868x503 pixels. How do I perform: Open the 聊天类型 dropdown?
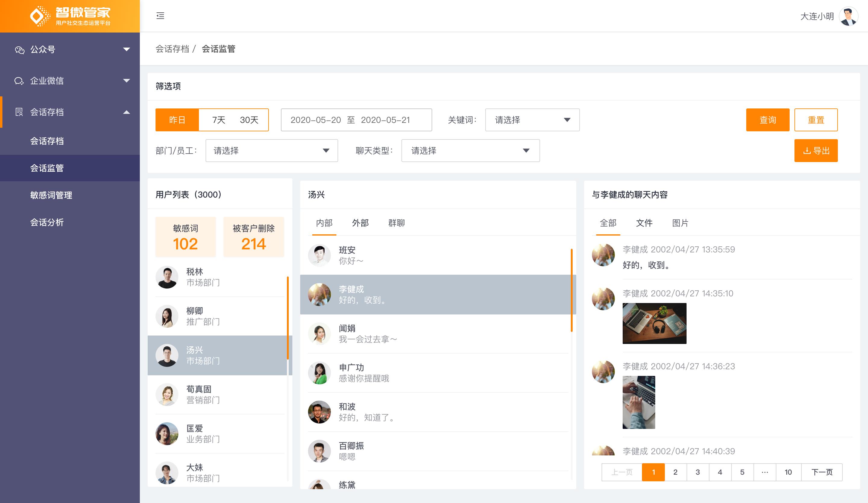point(470,151)
